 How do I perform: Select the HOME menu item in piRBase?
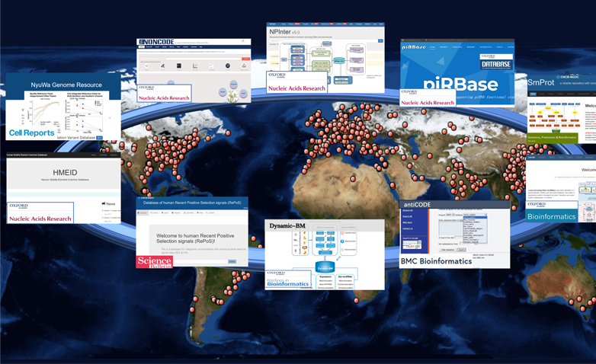point(432,47)
